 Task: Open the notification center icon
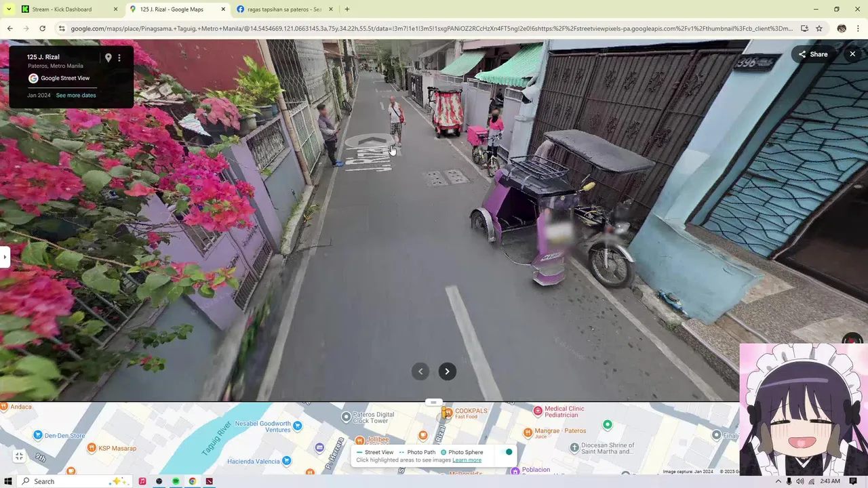click(x=853, y=481)
